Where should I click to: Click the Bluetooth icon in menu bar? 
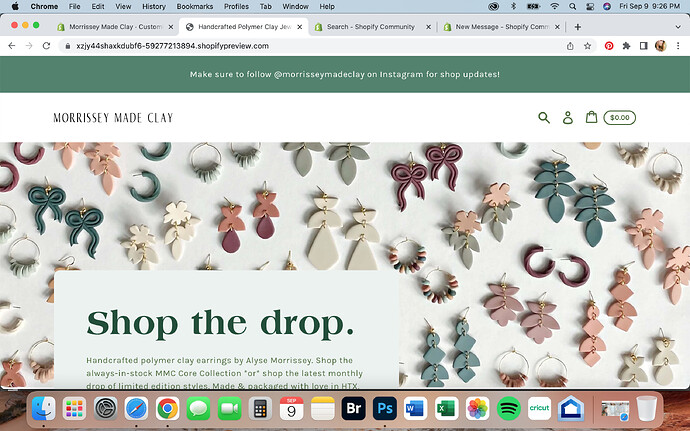point(513,6)
